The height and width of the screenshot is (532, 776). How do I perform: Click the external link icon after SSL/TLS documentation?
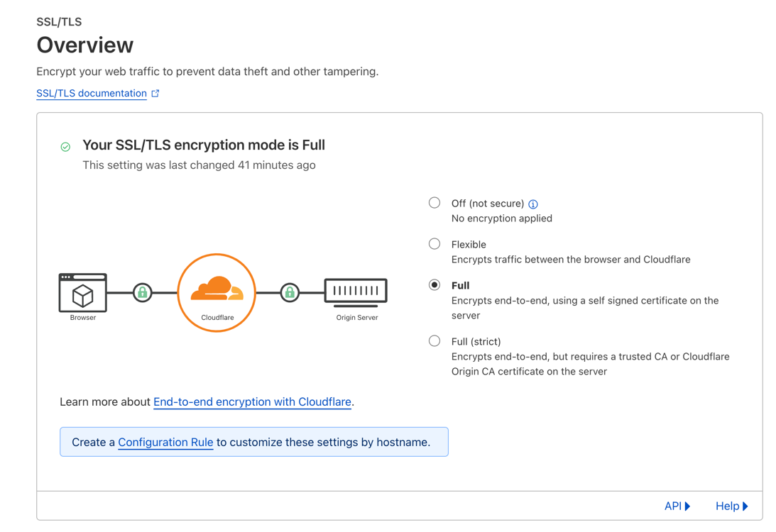click(x=155, y=92)
